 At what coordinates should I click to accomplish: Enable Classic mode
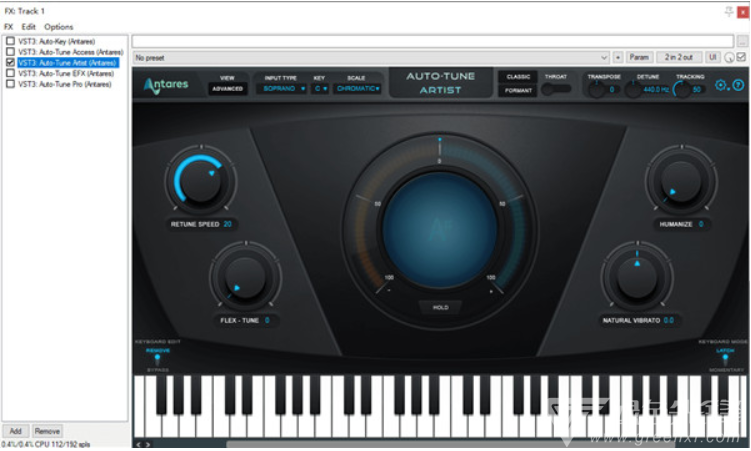coord(518,77)
